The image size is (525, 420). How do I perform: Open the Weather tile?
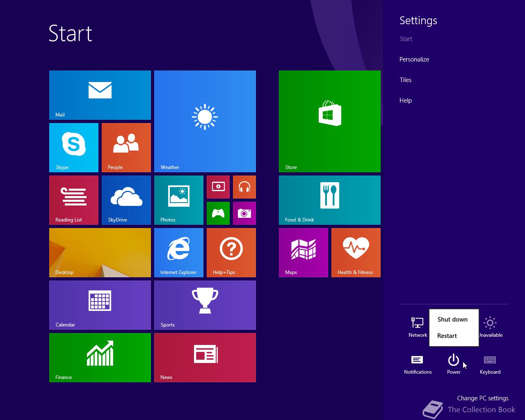pyautogui.click(x=205, y=121)
